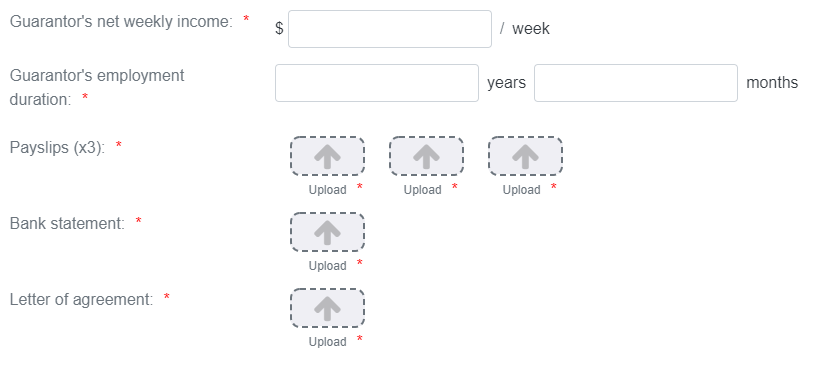
Task: Click the Upload text under second payslip
Action: pos(423,190)
